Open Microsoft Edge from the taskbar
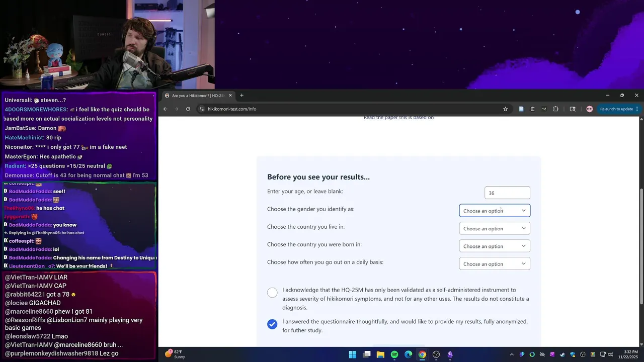644x362 pixels. click(x=409, y=354)
